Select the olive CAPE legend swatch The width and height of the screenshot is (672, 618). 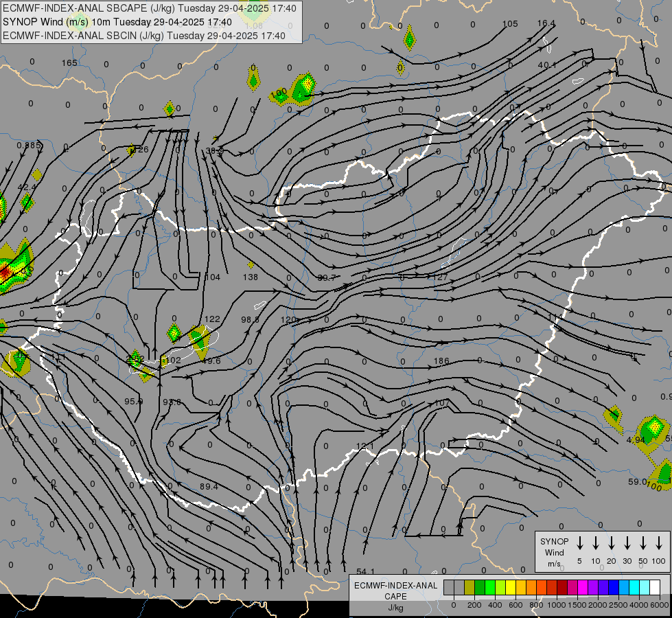pyautogui.click(x=470, y=587)
